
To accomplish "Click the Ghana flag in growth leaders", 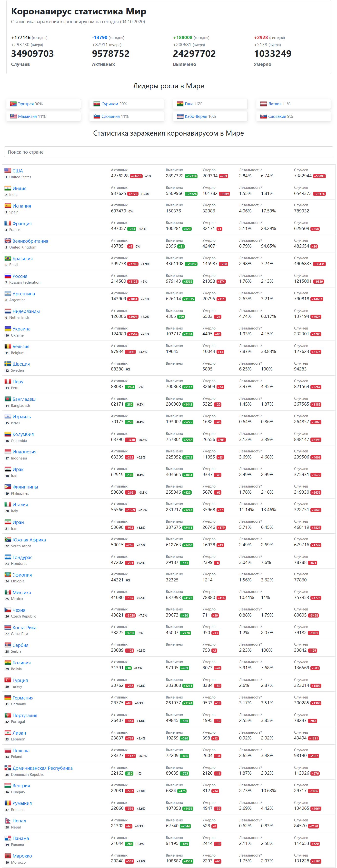I will [x=180, y=104].
